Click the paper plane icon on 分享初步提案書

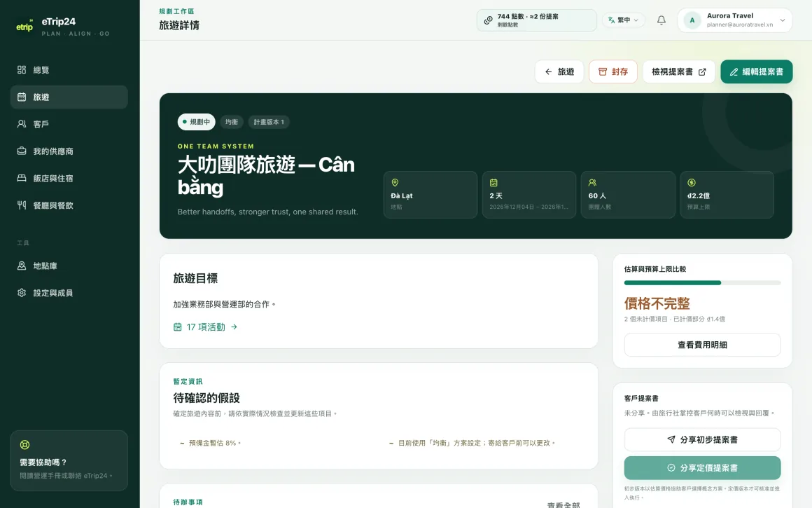[x=671, y=439]
